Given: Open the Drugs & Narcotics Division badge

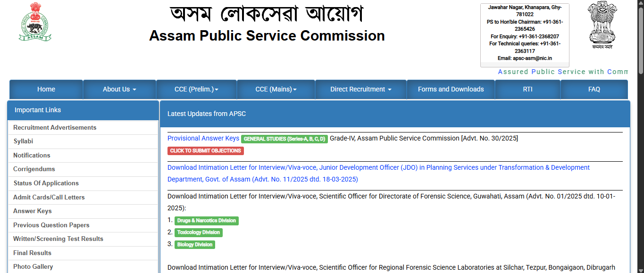Looking at the screenshot, I should pyautogui.click(x=207, y=221).
